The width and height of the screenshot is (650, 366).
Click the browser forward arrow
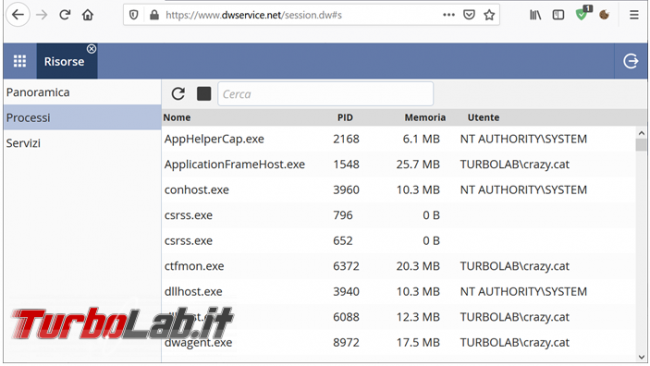(x=41, y=15)
